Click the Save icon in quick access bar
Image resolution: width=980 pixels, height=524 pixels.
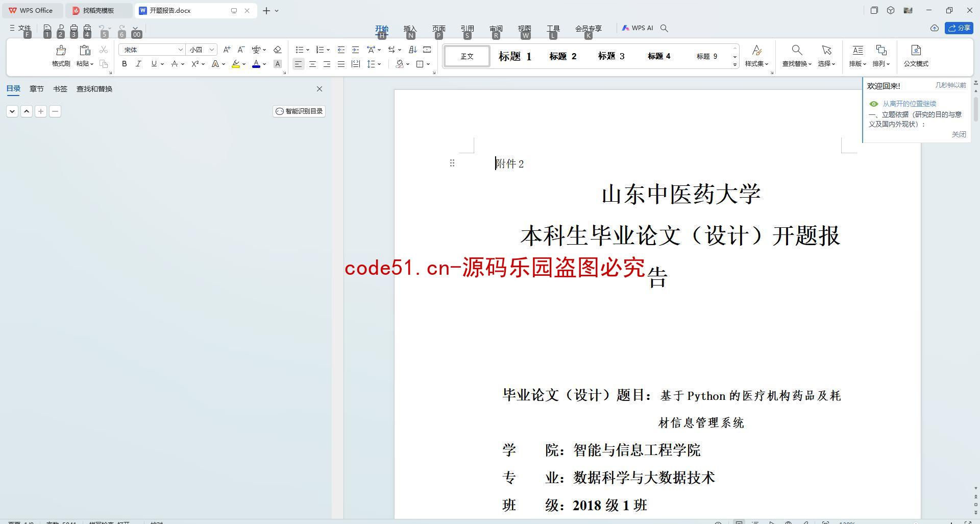tap(47, 28)
